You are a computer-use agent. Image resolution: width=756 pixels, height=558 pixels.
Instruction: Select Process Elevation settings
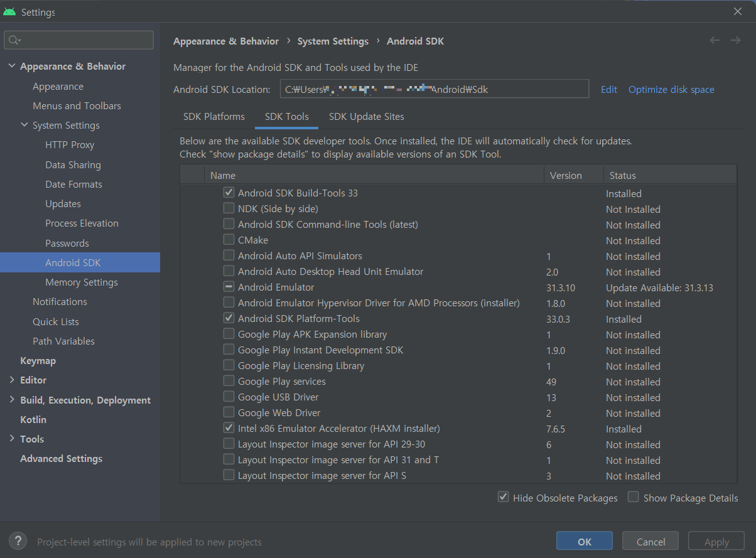pos(82,223)
